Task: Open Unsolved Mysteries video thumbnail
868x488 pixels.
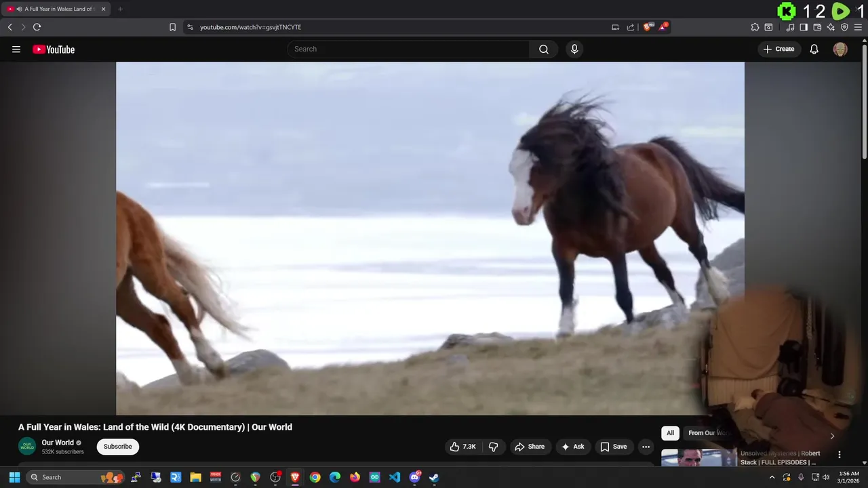Action: pyautogui.click(x=699, y=458)
